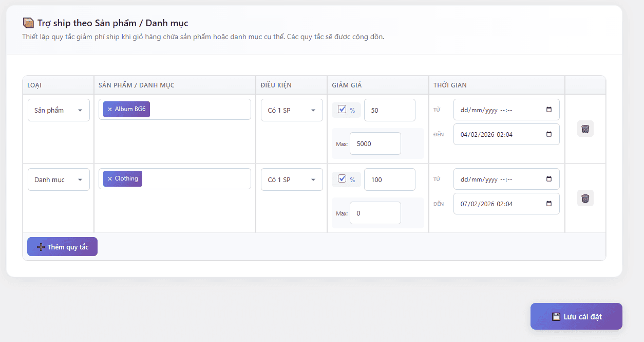Open calendar picker for second rule's Từ date

click(x=548, y=179)
